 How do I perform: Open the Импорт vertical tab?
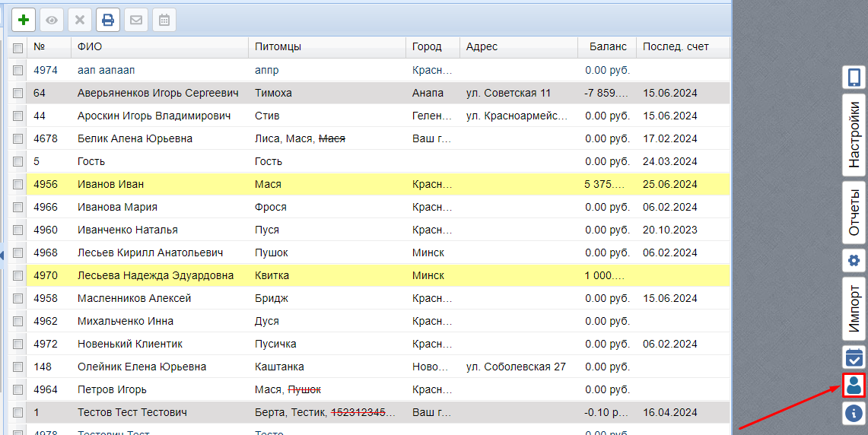pos(854,309)
